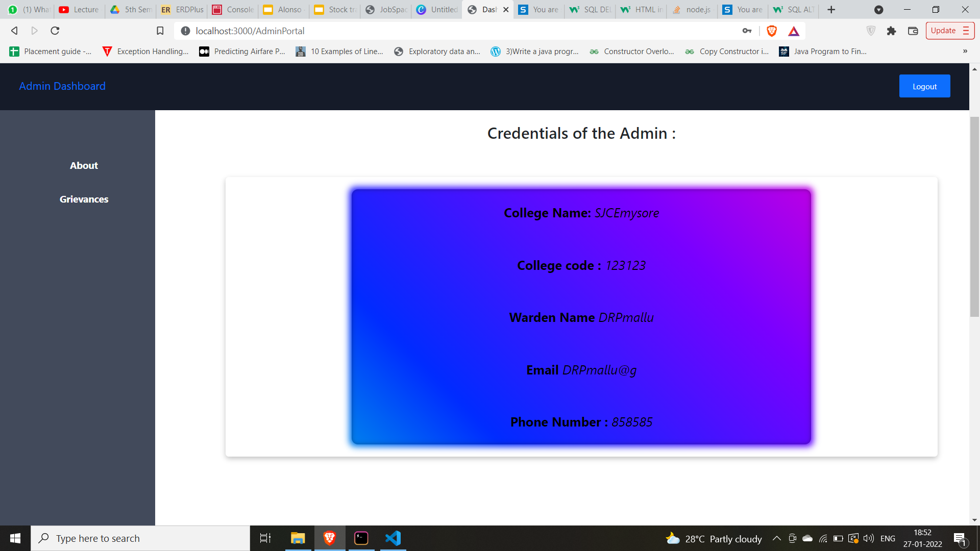
Task: Go back using the browser back arrow
Action: (14, 31)
